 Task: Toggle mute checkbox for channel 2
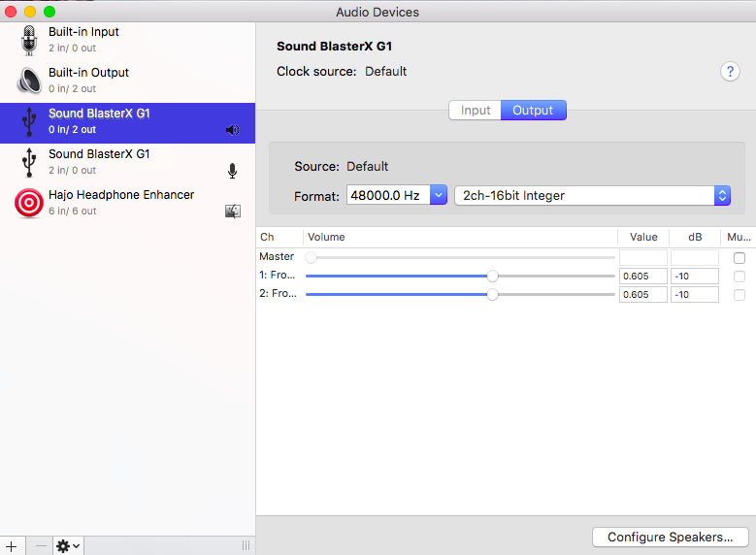(x=740, y=294)
